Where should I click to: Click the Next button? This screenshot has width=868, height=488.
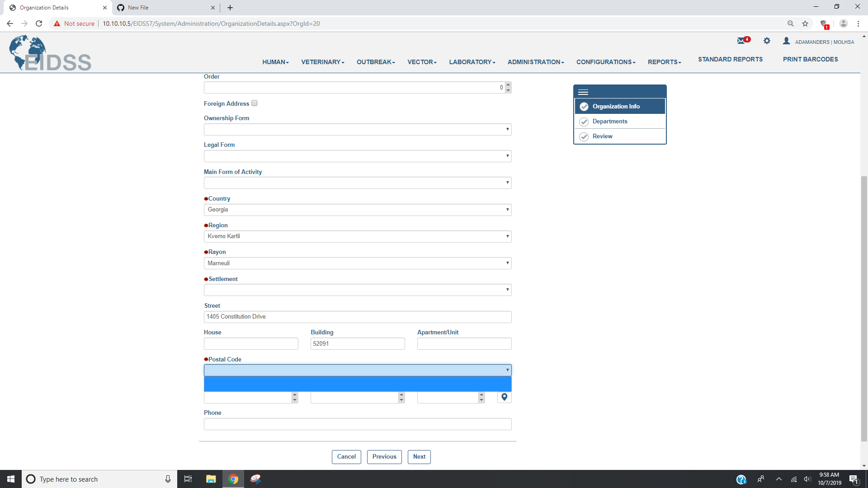pos(419,457)
